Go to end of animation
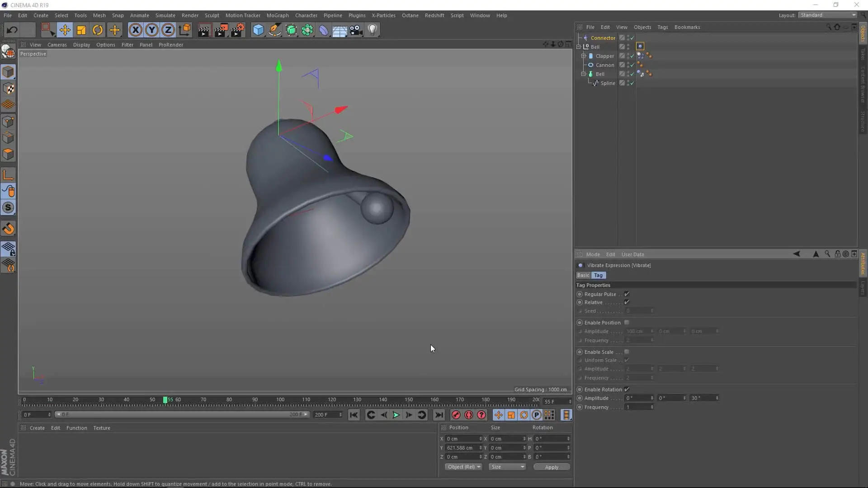 439,415
